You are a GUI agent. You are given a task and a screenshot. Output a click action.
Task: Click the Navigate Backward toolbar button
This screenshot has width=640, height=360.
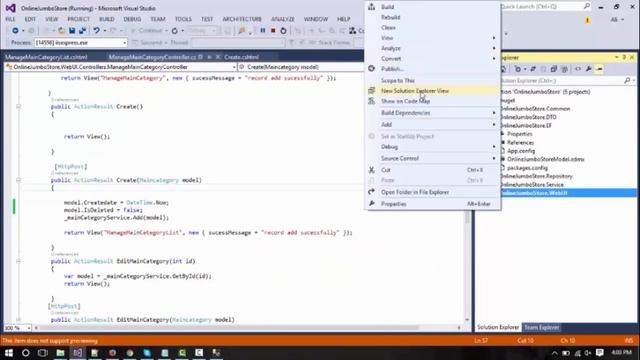coord(15,31)
